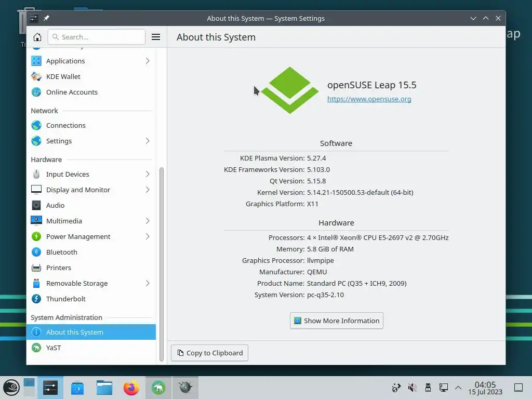Open the Multimedia icon

(x=36, y=221)
